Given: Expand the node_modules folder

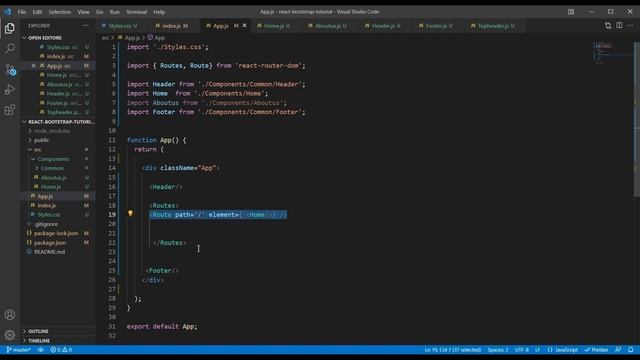Looking at the screenshot, I should click(58, 131).
